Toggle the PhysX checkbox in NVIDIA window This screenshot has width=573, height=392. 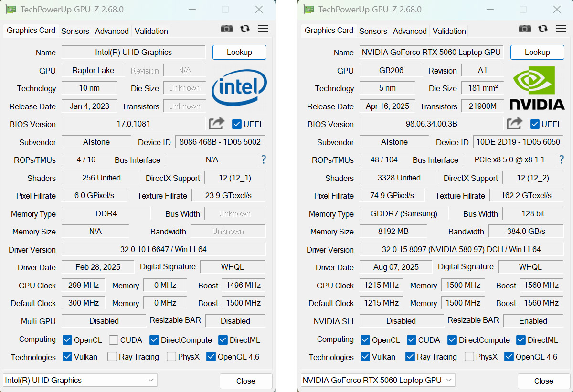pyautogui.click(x=469, y=357)
